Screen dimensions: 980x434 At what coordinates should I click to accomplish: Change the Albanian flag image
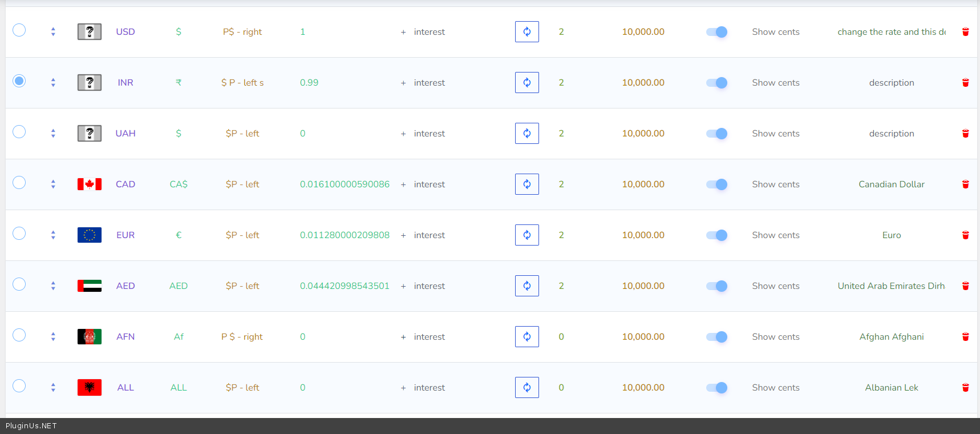pyautogui.click(x=90, y=388)
